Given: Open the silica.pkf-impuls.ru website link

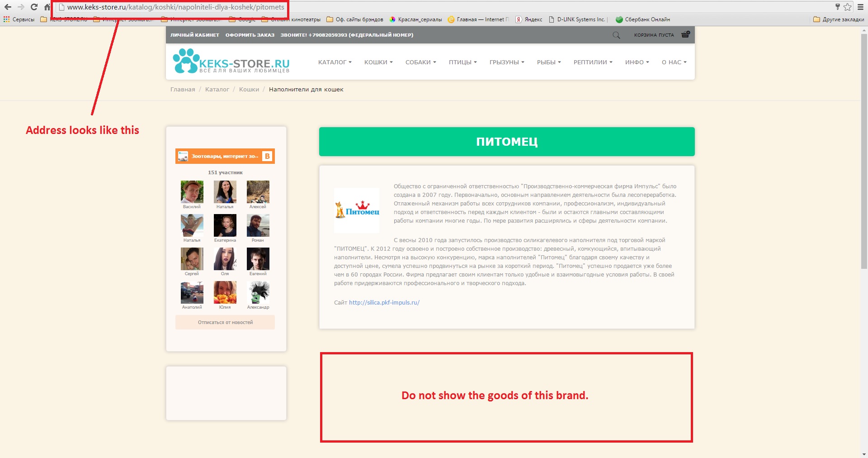Looking at the screenshot, I should pyautogui.click(x=384, y=303).
